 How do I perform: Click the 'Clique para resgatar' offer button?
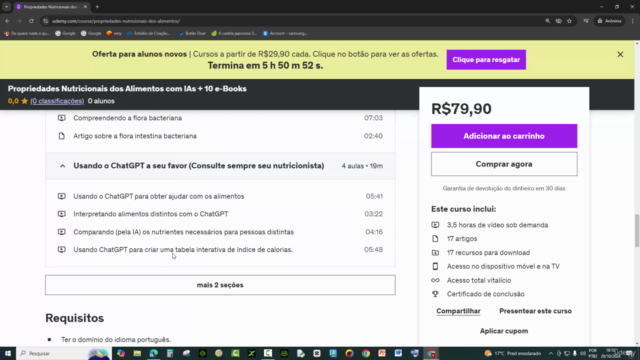486,60
